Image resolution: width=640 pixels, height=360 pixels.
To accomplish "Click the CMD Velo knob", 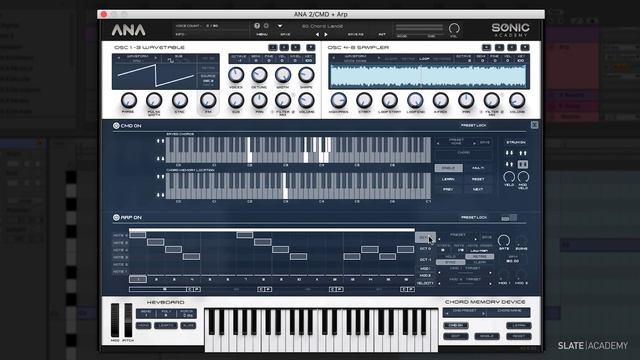I will (509, 177).
